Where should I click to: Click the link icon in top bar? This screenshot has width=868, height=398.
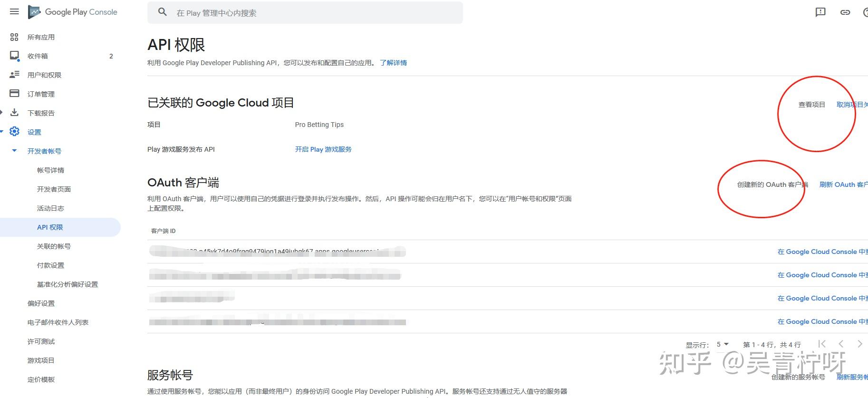click(845, 12)
